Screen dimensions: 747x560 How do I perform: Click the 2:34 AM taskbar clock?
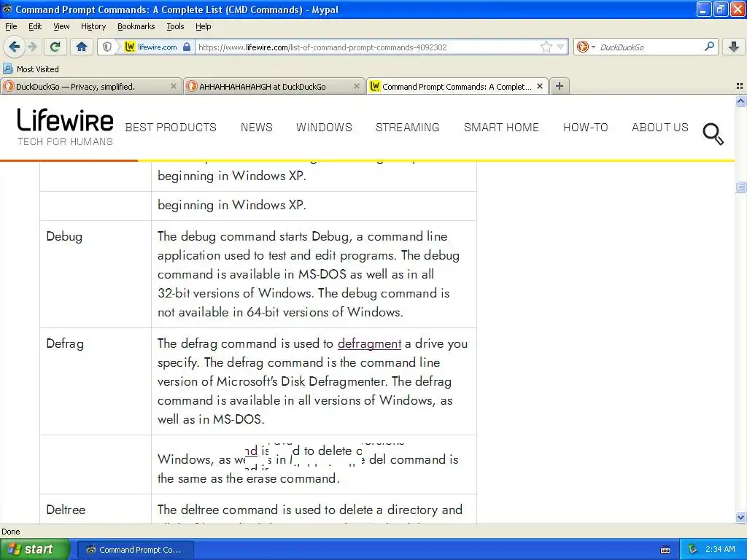tap(720, 549)
